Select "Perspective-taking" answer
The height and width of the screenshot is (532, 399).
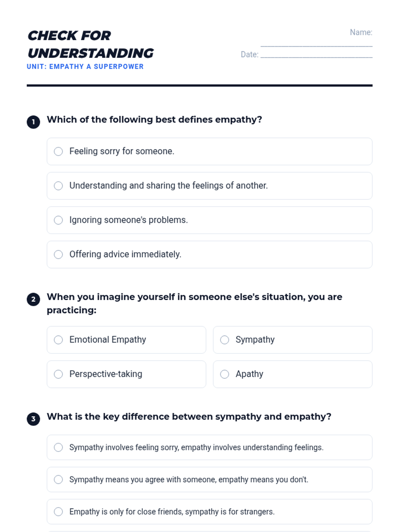59,374
